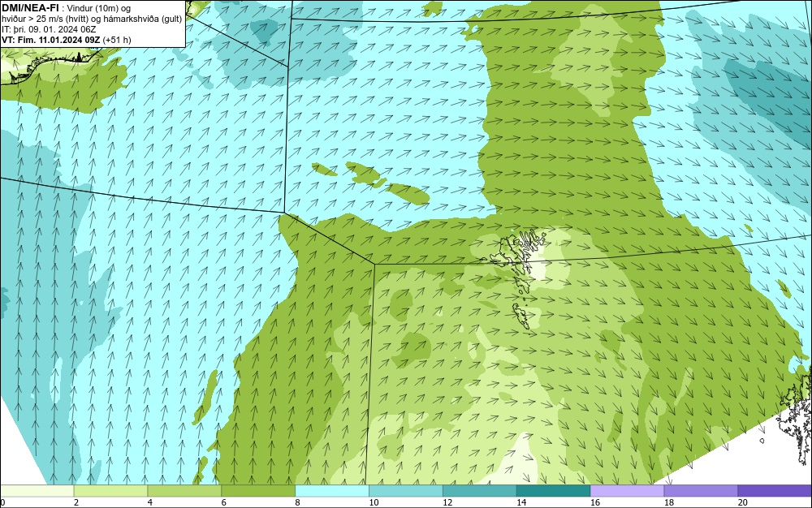
Task: Click the legend scale value 4
Action: coord(150,502)
